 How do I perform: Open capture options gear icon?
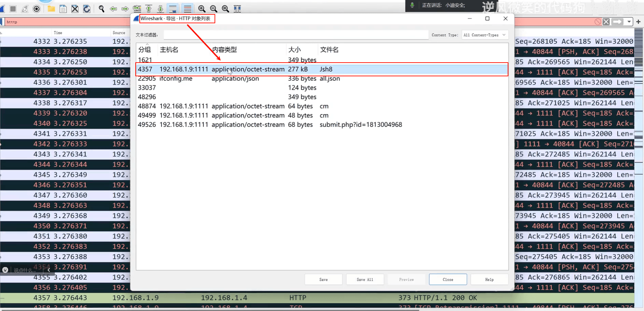37,9
